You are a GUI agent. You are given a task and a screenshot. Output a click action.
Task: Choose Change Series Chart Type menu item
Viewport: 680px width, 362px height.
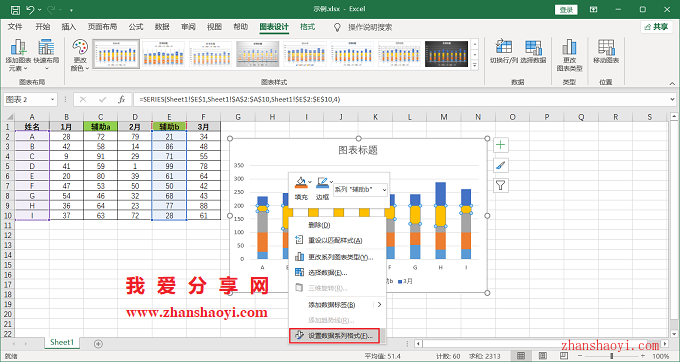click(x=337, y=257)
